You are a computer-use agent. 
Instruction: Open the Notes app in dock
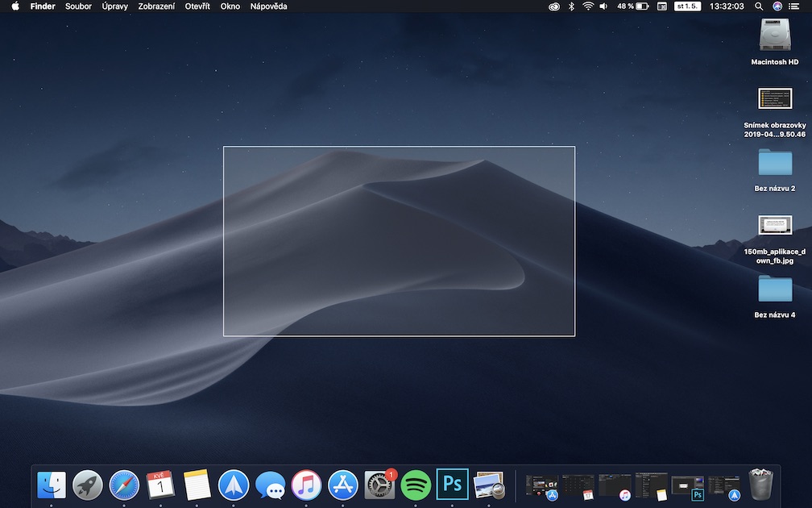tap(197, 485)
